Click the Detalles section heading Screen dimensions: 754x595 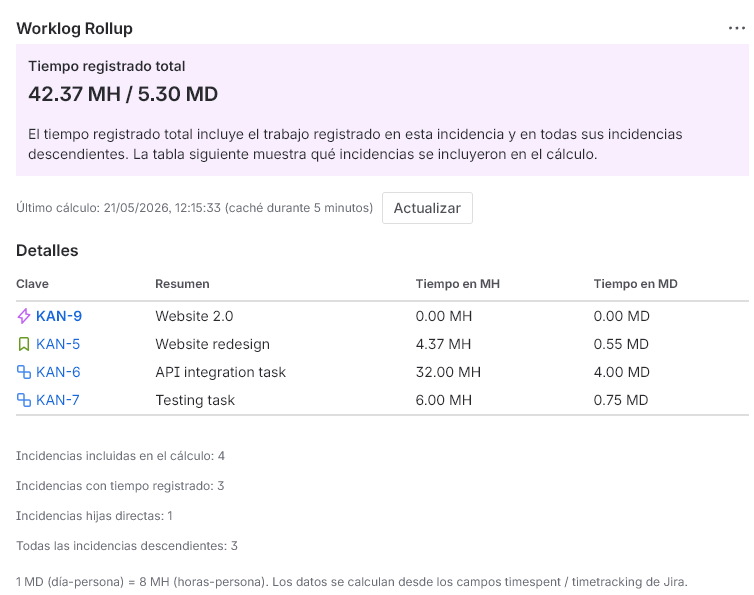coord(47,251)
